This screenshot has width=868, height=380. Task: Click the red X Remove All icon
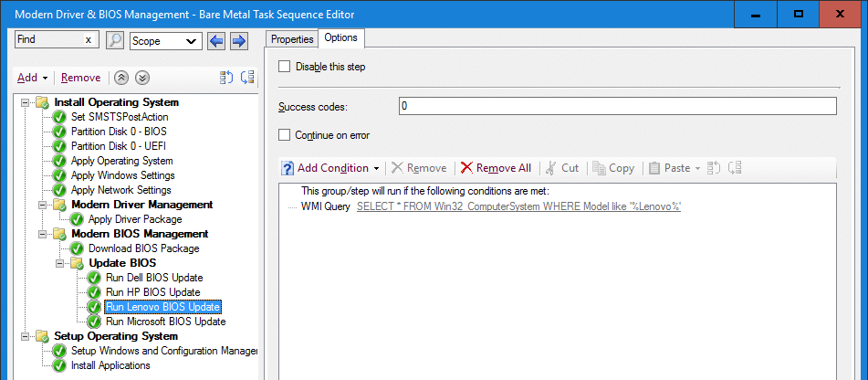click(467, 168)
